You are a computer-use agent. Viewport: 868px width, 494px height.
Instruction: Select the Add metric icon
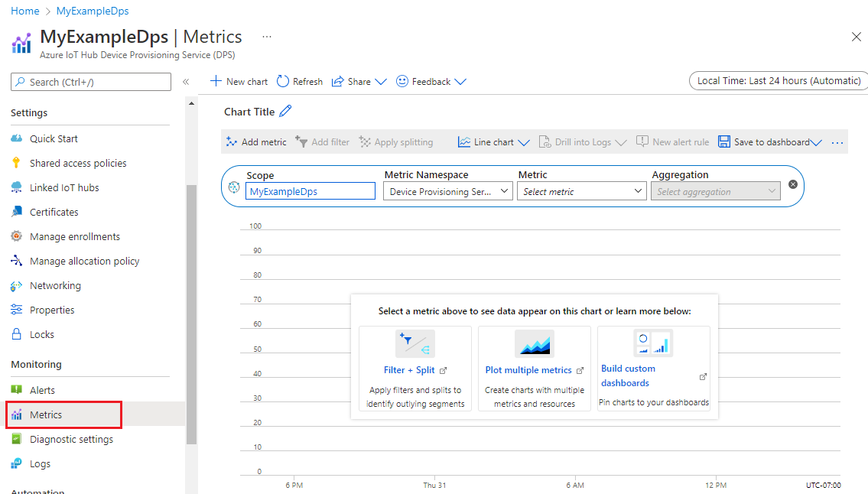pos(232,141)
